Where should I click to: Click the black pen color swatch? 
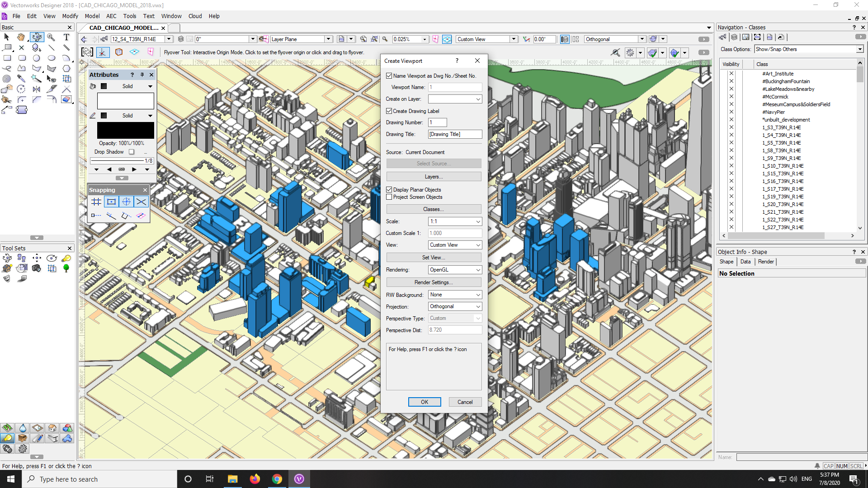click(x=125, y=131)
